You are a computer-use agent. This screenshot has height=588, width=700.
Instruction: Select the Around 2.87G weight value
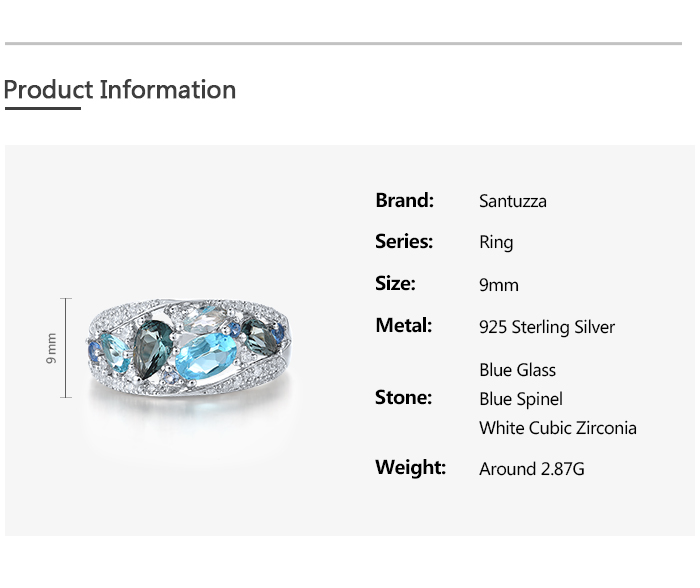pos(532,469)
